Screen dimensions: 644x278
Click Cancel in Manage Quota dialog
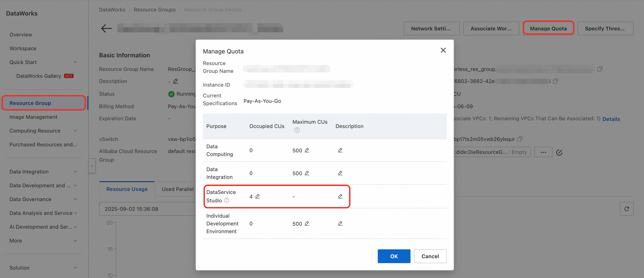(x=430, y=256)
